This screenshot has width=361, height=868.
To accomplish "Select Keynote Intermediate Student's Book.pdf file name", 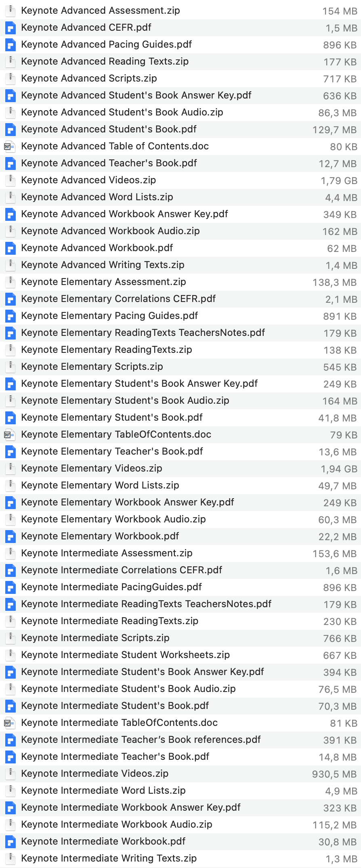I will click(x=115, y=706).
